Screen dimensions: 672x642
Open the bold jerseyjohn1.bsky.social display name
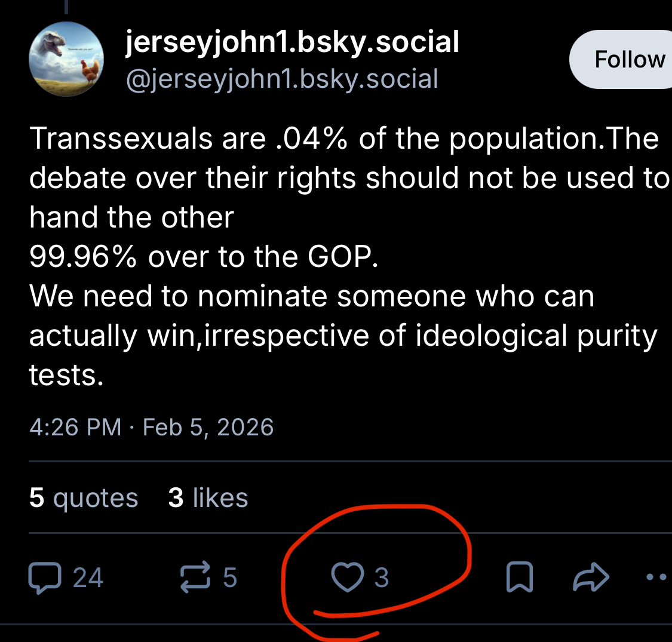click(293, 42)
